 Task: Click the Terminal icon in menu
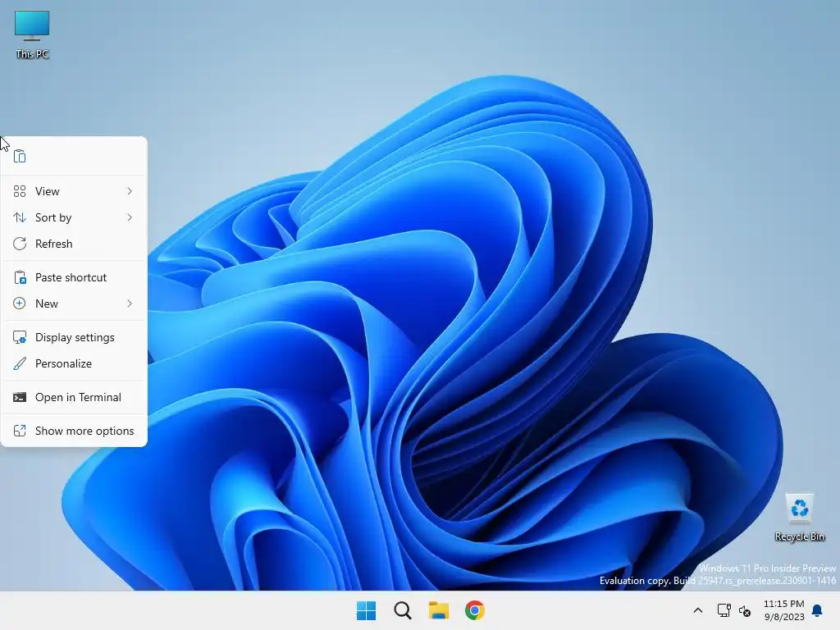(x=20, y=398)
